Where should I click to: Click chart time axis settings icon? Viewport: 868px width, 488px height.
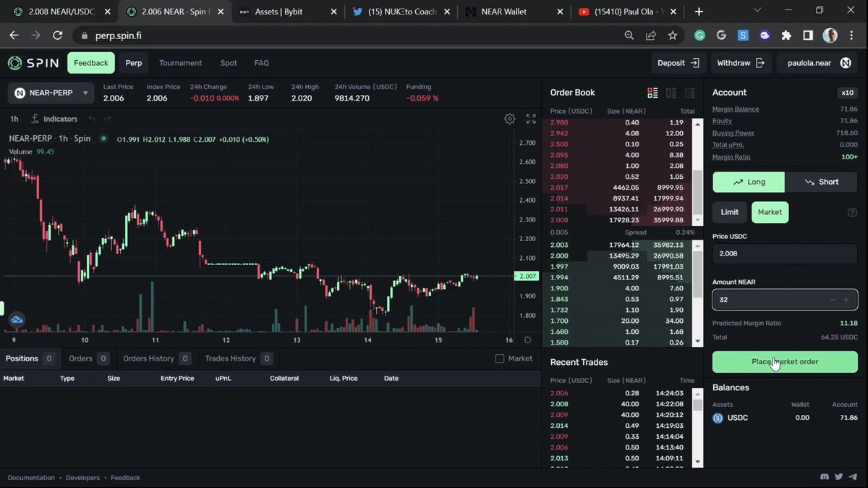click(x=527, y=340)
